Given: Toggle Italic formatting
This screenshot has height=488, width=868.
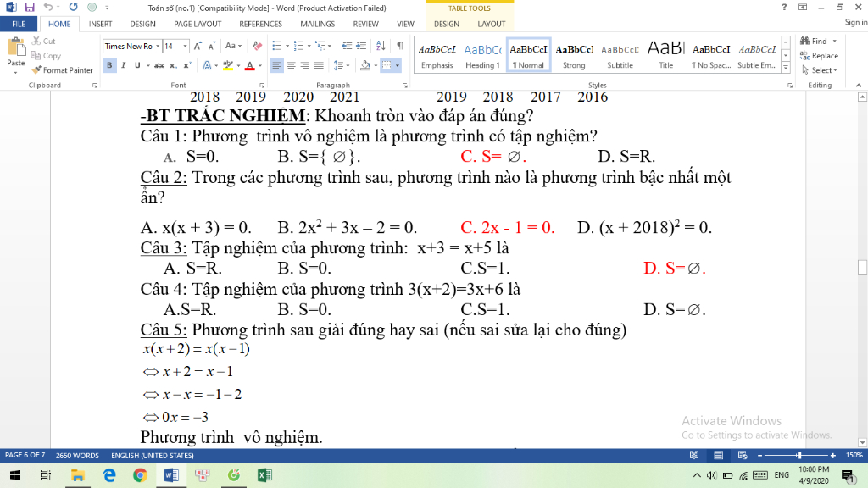Looking at the screenshot, I should pyautogui.click(x=123, y=65).
